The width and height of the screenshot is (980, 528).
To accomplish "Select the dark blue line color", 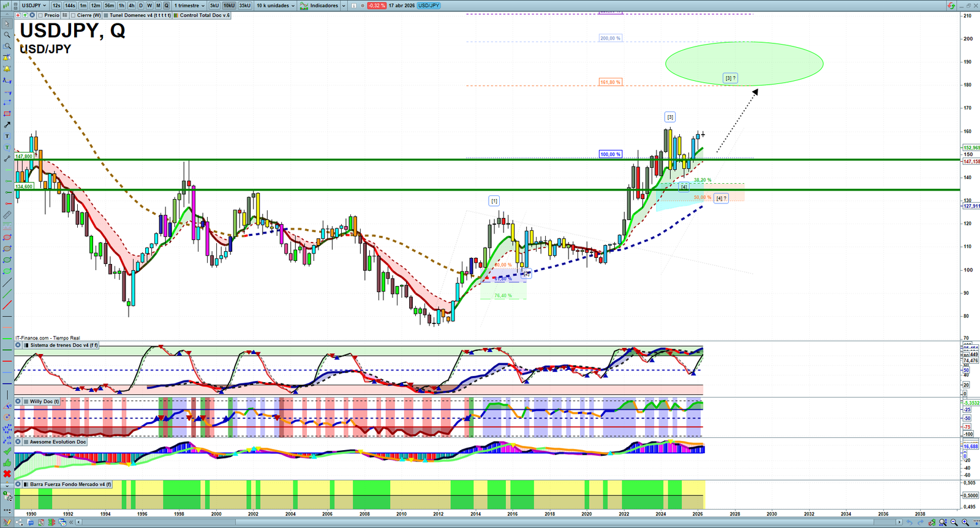I will pyautogui.click(x=7, y=383).
